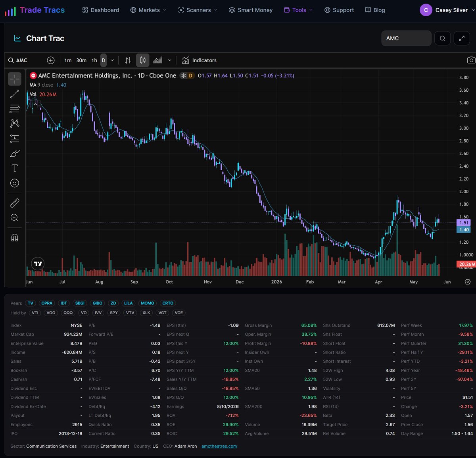
Task: Click the 1.51 current price label
Action: click(x=464, y=223)
